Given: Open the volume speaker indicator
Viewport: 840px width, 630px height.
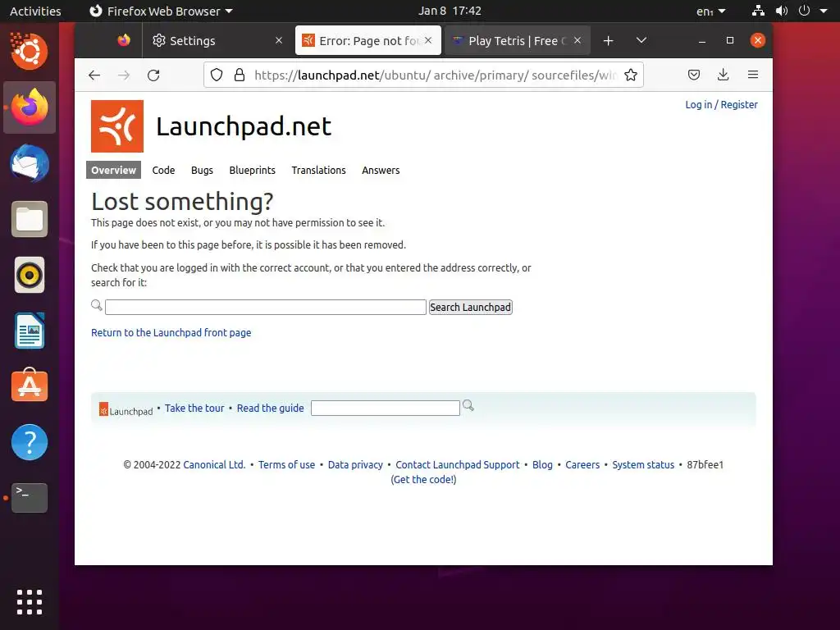Looking at the screenshot, I should [x=782, y=11].
